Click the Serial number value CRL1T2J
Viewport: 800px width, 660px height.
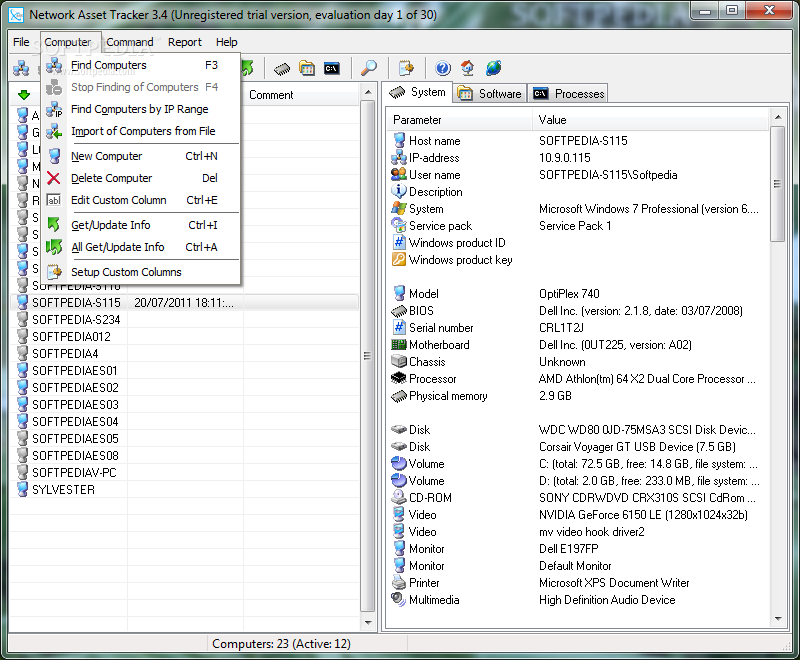561,327
